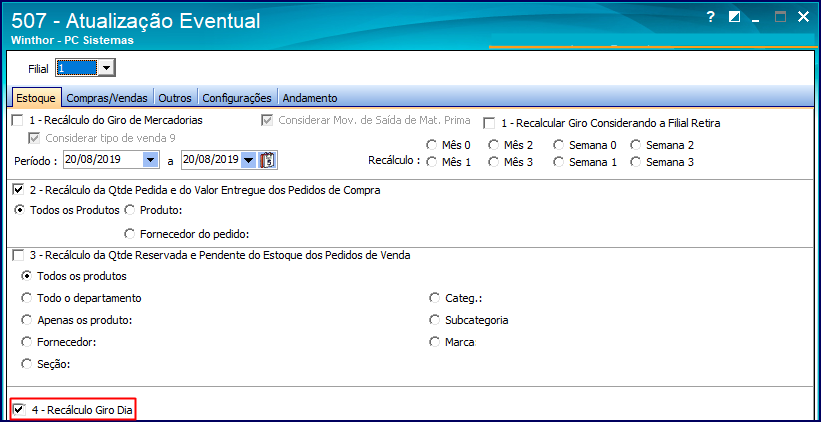Select Apenas os produto option

pos(26,320)
